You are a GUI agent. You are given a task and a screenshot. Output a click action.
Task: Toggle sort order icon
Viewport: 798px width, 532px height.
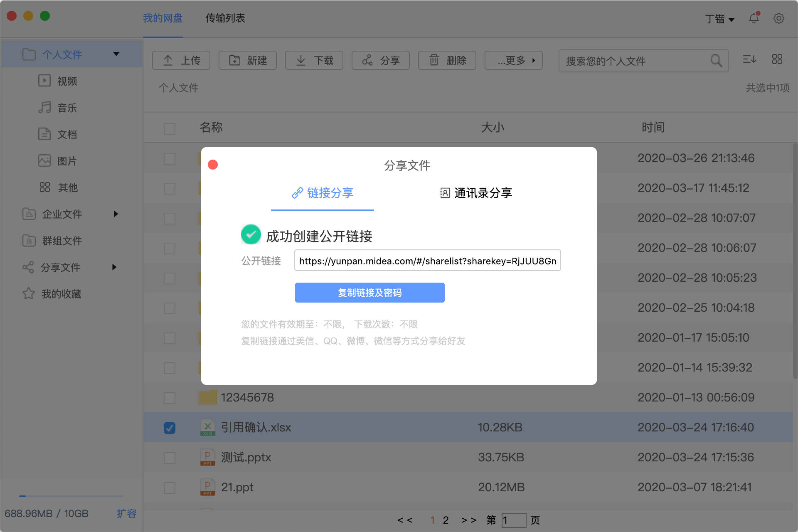749,59
